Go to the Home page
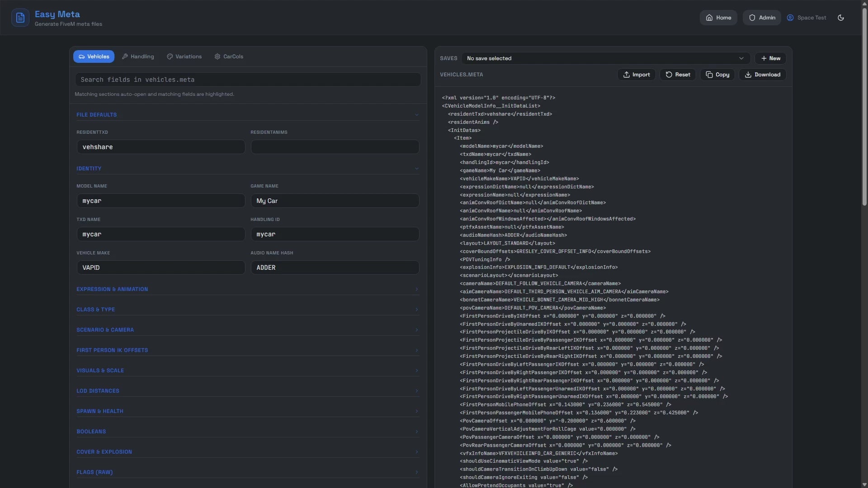868x488 pixels. (718, 18)
